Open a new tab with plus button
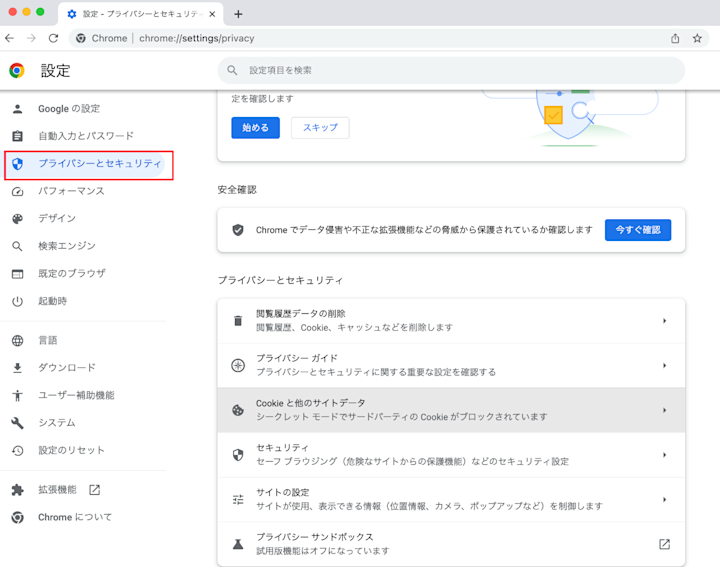Viewport: 720px width, 567px height. point(238,14)
